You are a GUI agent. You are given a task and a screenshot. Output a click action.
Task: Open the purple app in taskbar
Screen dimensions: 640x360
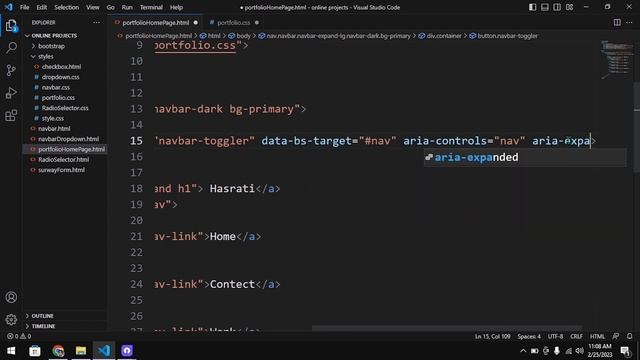pos(127,351)
